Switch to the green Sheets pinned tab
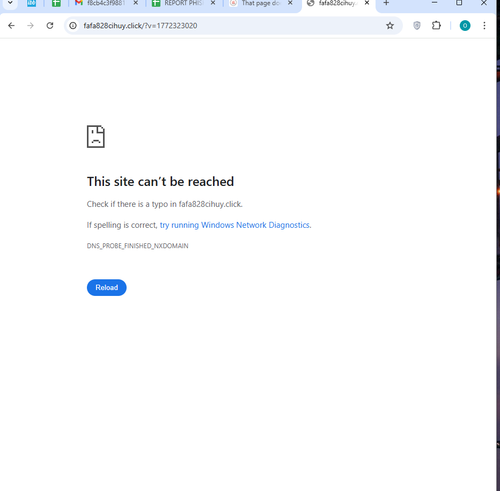The width and height of the screenshot is (500, 491). (x=56, y=3)
